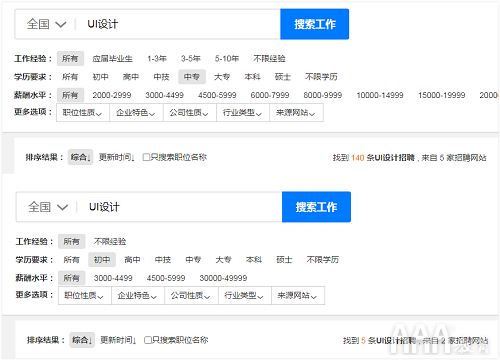Expand lower 来源网站 dropdown
This screenshot has width=500, height=360.
tap(298, 295)
